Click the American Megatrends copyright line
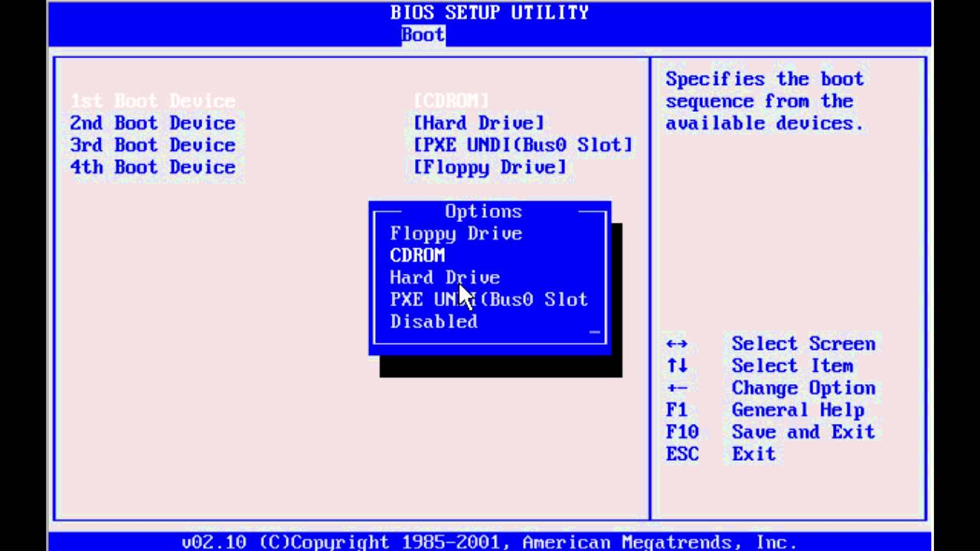Image resolution: width=980 pixels, height=551 pixels. (x=489, y=543)
